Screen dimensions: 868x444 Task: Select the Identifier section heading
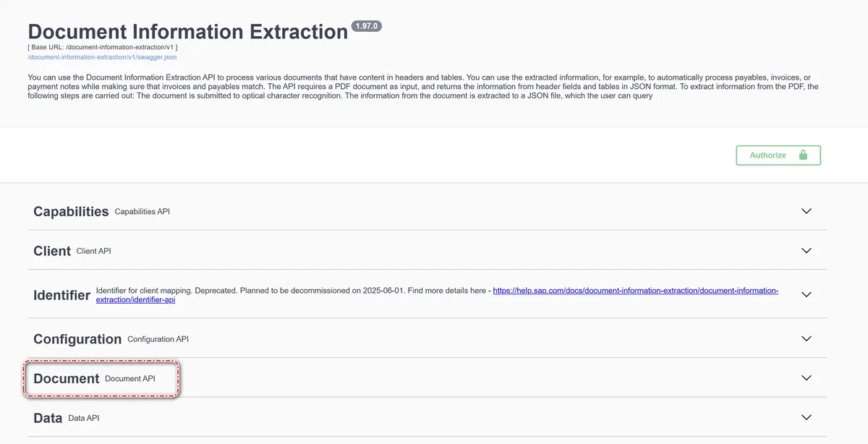(x=61, y=295)
